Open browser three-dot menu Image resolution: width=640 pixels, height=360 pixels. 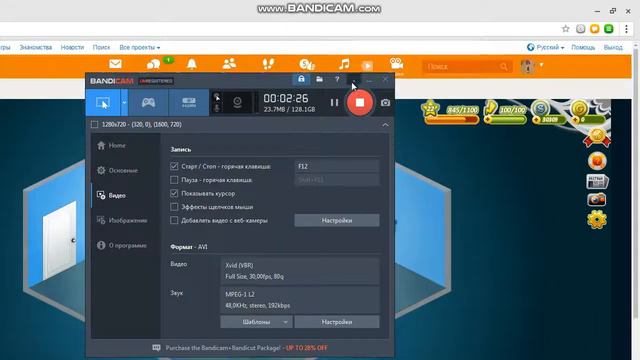[626, 29]
